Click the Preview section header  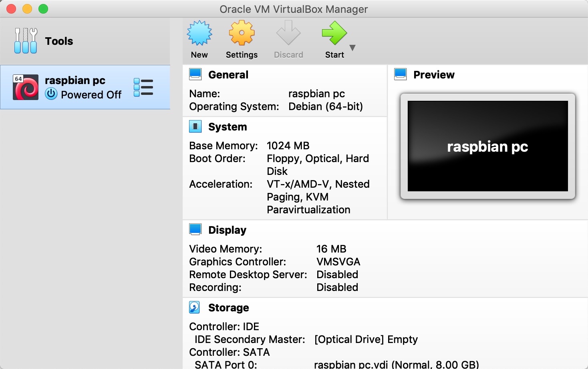click(434, 75)
